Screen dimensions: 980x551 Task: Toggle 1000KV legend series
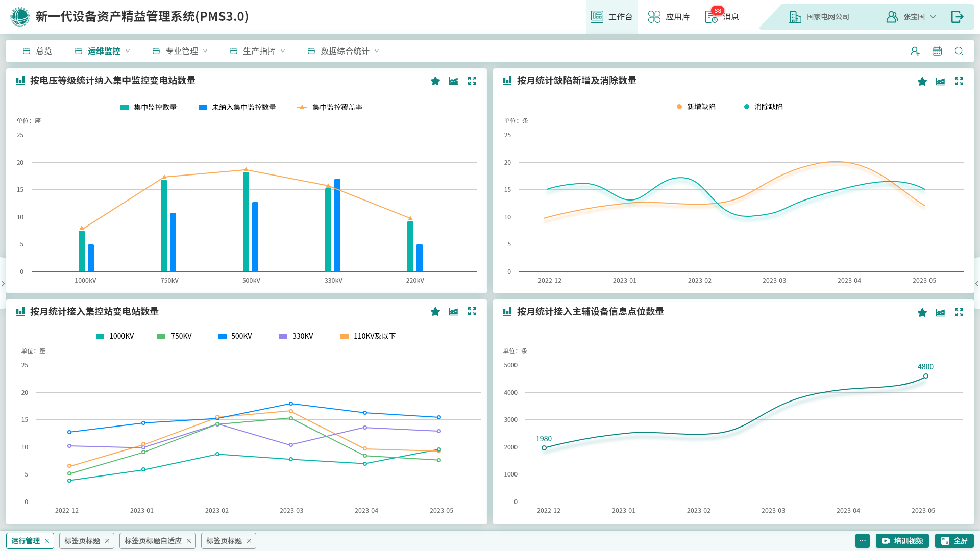click(x=115, y=336)
